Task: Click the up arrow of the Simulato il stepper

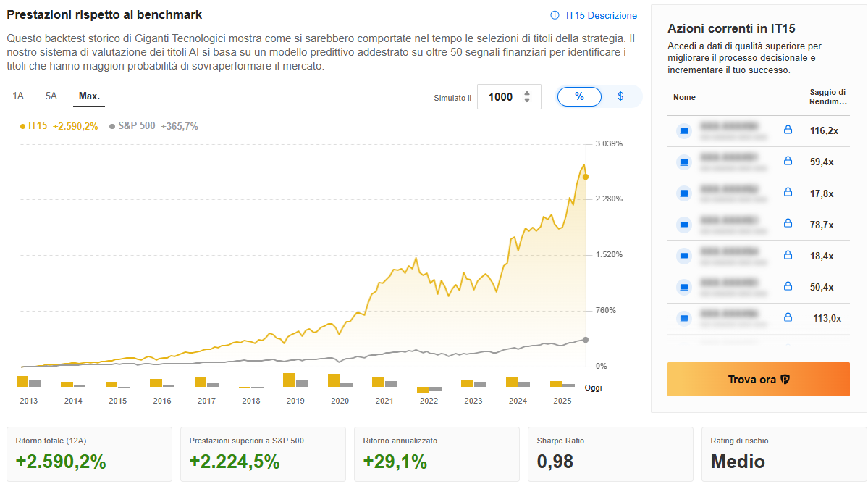Action: click(x=528, y=93)
